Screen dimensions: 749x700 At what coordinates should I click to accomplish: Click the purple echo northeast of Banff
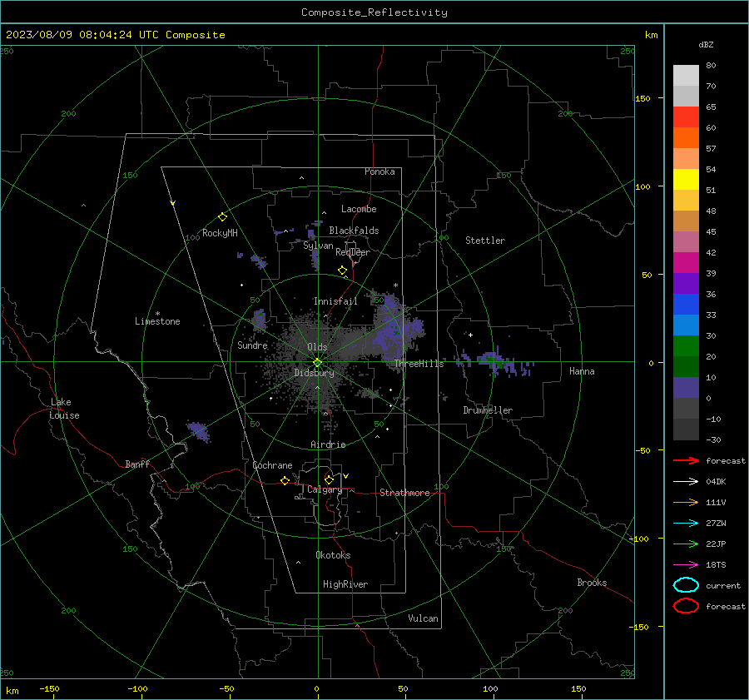(x=198, y=431)
